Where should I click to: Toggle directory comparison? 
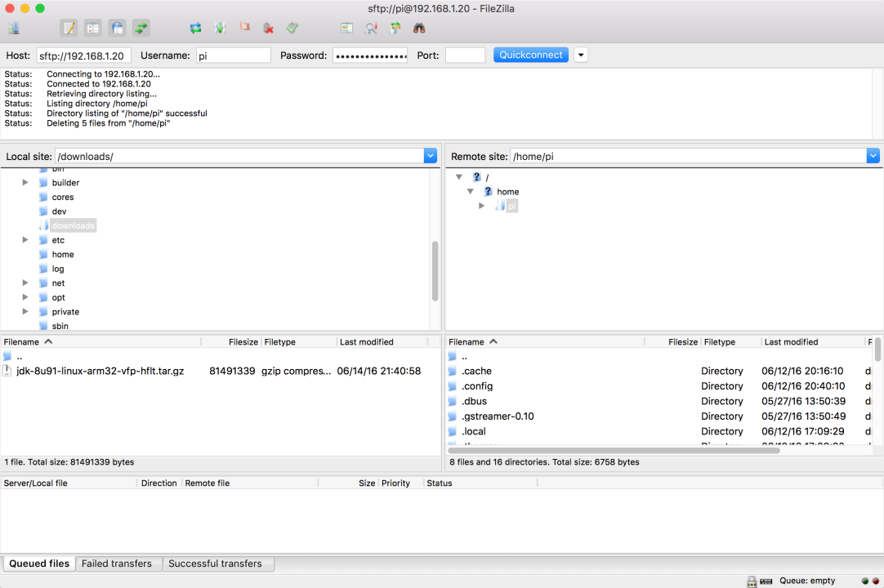tap(371, 28)
